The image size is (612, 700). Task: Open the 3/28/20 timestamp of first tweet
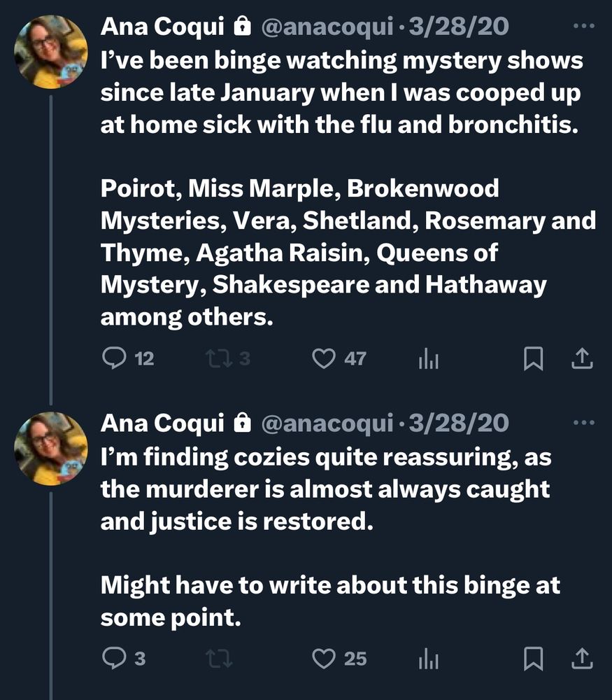[460, 27]
